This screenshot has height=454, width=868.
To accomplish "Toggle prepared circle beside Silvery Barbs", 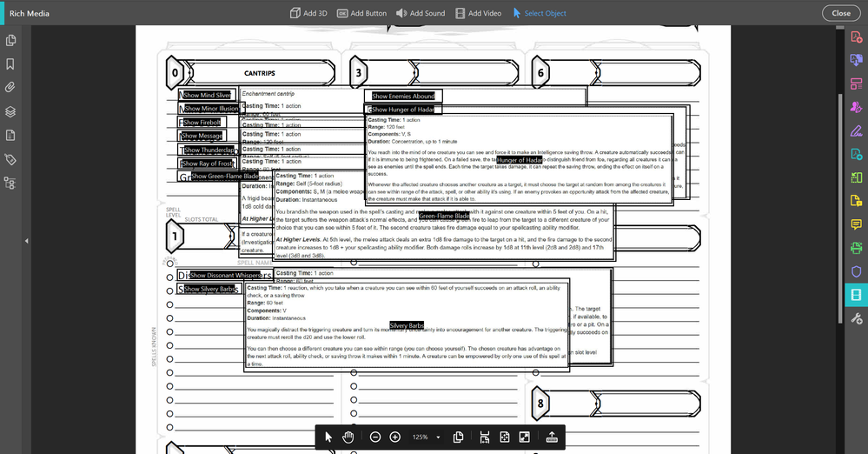I will tap(170, 291).
